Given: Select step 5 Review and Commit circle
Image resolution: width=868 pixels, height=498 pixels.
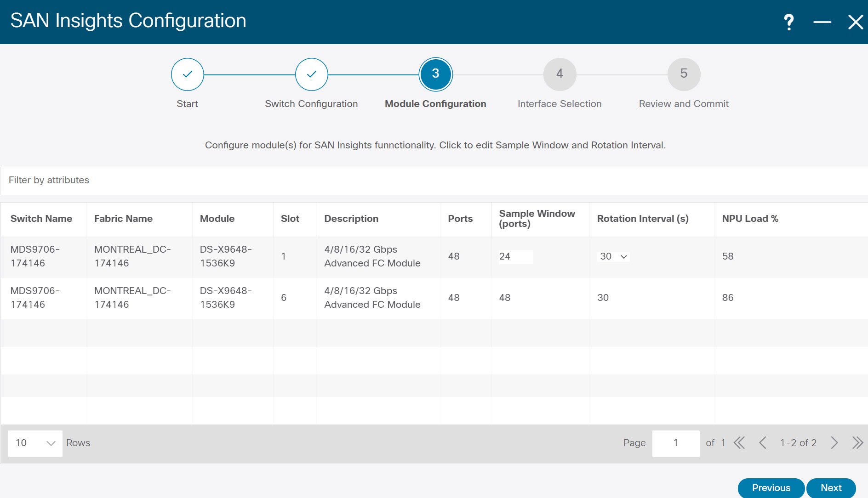Looking at the screenshot, I should (683, 74).
